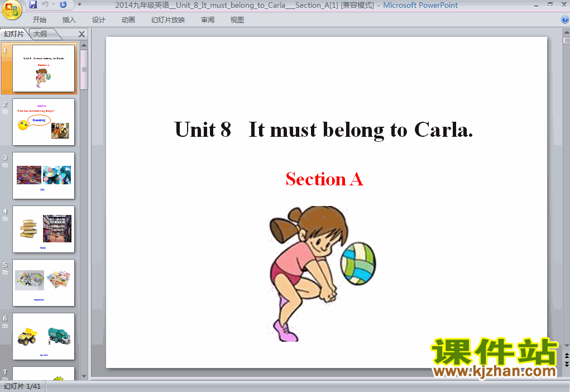Screen dimensions: 570x392
Task: Click the Undo icon
Action: (45, 4)
